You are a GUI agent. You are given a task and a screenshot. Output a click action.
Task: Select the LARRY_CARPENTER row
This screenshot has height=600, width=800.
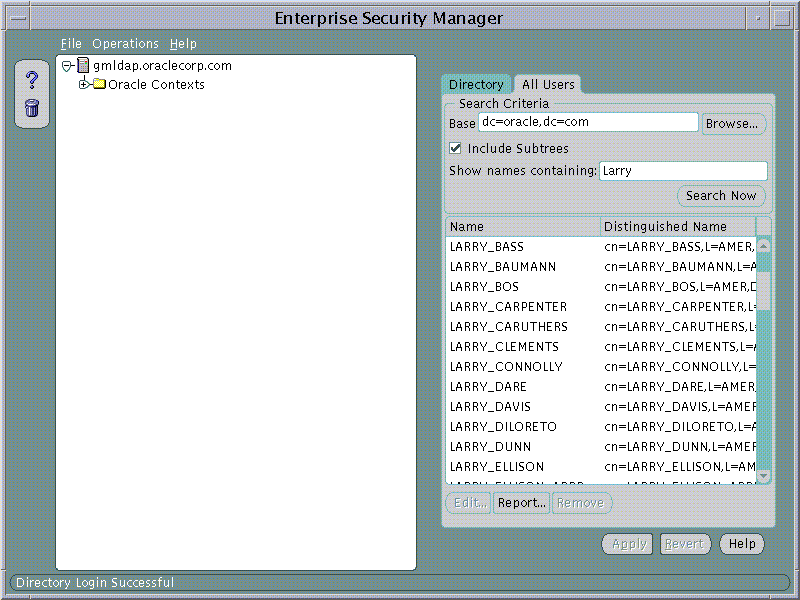pos(601,307)
